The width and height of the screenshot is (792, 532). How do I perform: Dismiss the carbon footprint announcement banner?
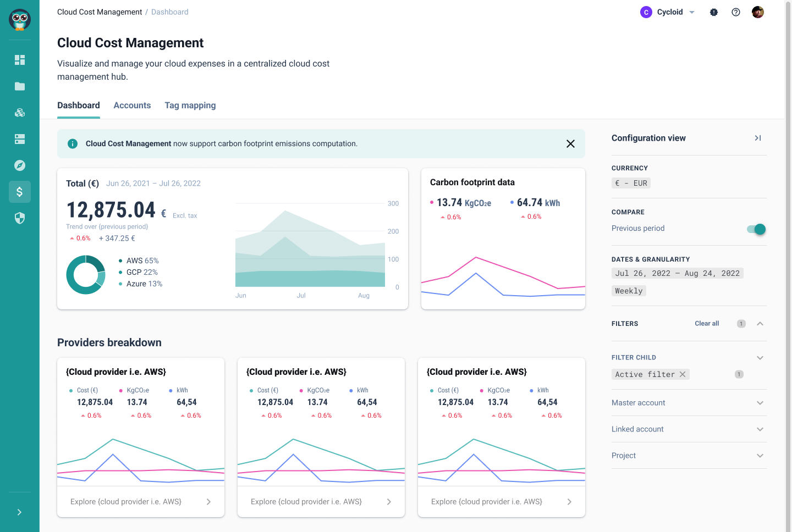point(570,143)
